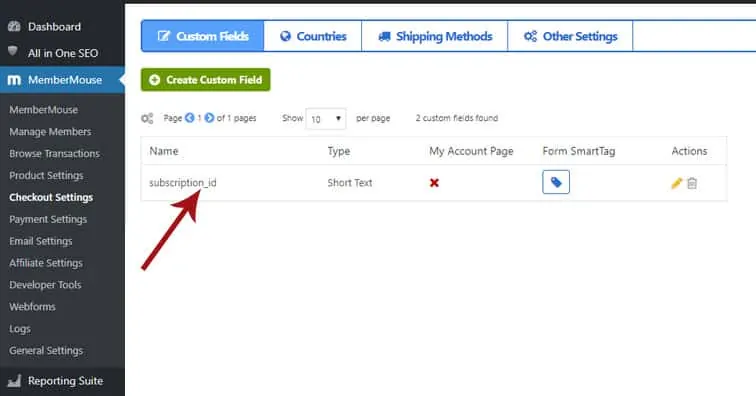This screenshot has width=756, height=396.
Task: Open Product Settings
Action: pos(46,176)
